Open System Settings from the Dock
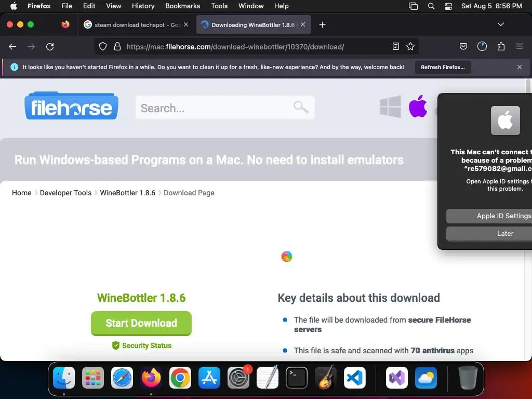The height and width of the screenshot is (399, 532). tap(238, 378)
